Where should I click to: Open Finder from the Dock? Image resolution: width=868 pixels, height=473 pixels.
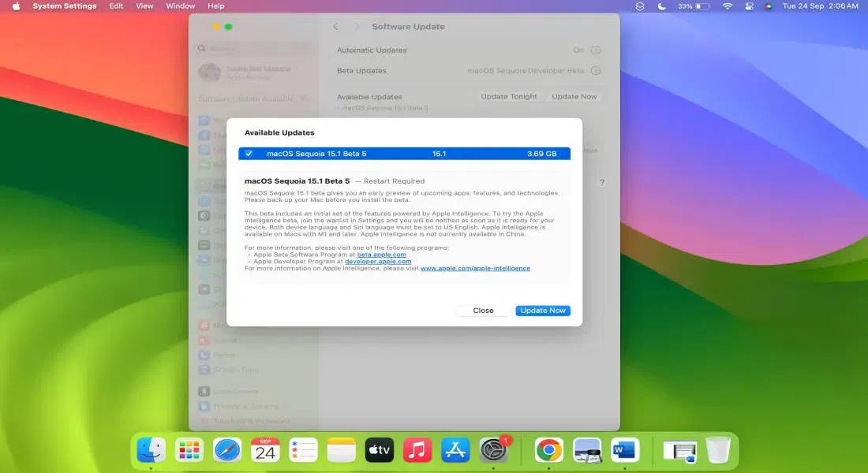152,450
